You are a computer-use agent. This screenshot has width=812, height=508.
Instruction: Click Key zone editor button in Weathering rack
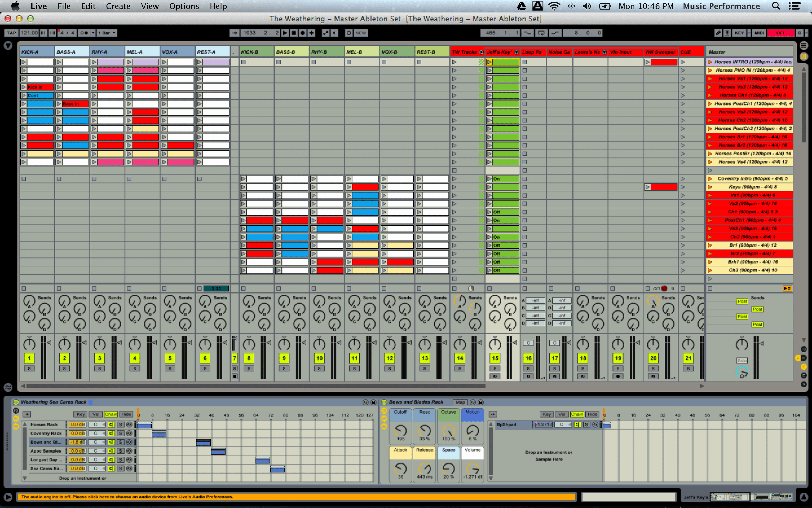click(81, 414)
